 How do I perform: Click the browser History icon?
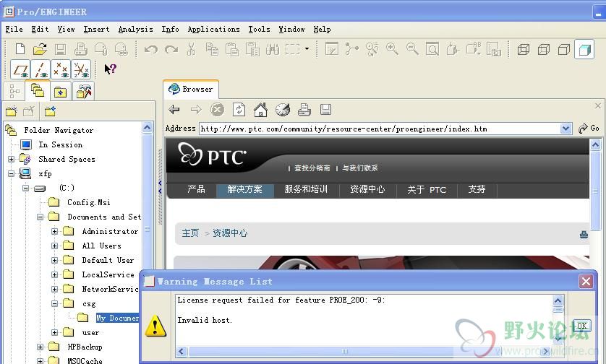click(x=283, y=110)
